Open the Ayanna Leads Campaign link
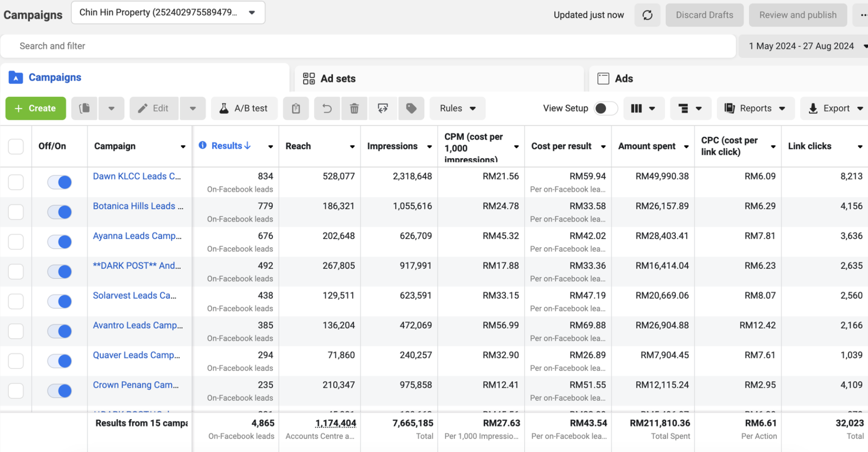 [137, 236]
